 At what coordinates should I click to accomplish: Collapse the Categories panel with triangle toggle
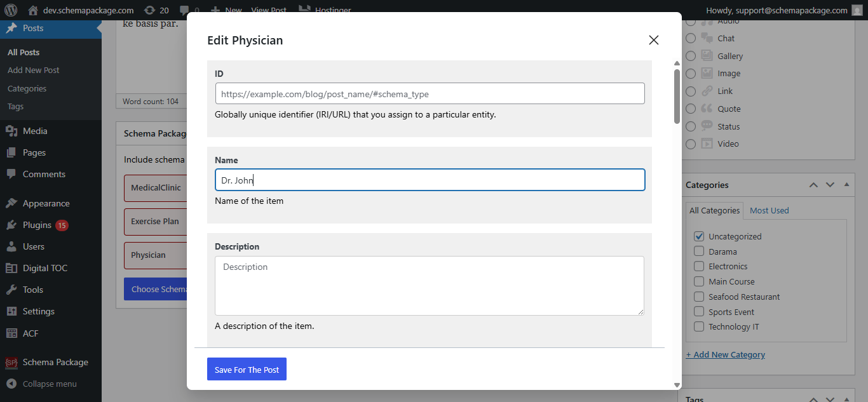[x=846, y=185]
